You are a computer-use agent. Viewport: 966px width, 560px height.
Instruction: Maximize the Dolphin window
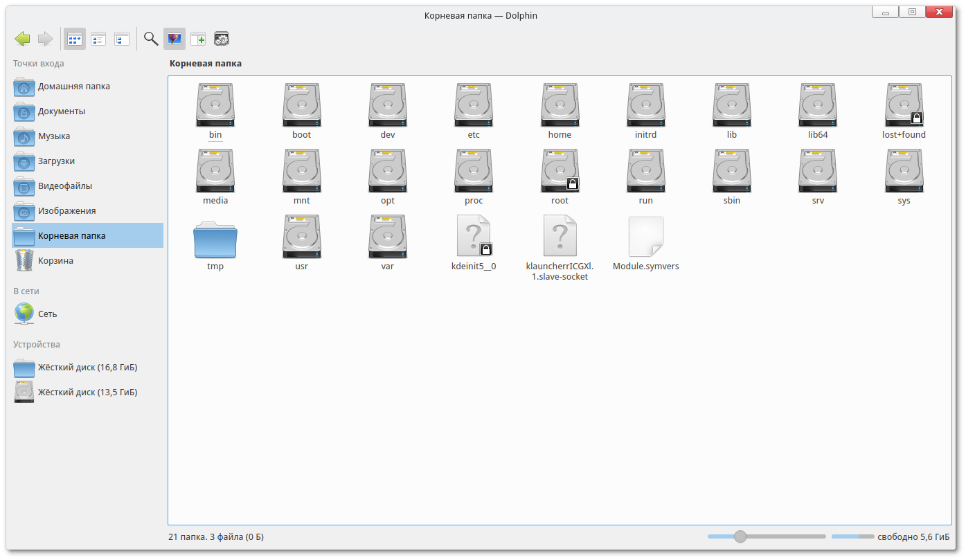pos(912,12)
